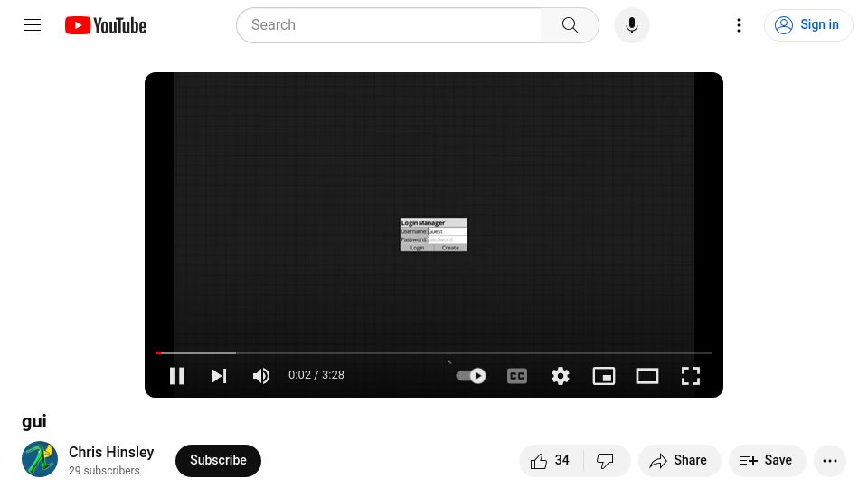Turn on closed captions
Viewport: 868px width, 488px height.
[517, 376]
